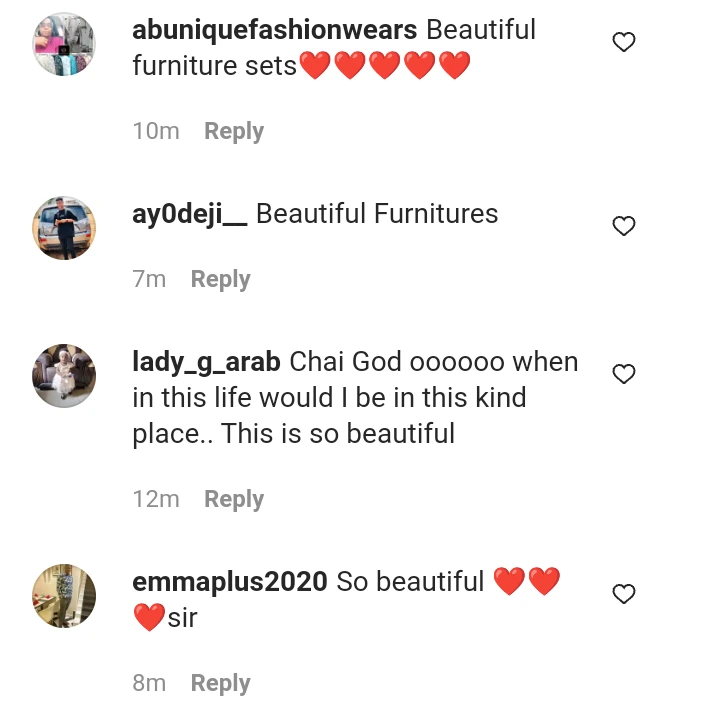Click the 8m timestamp under emmaplus2020

[x=149, y=683]
